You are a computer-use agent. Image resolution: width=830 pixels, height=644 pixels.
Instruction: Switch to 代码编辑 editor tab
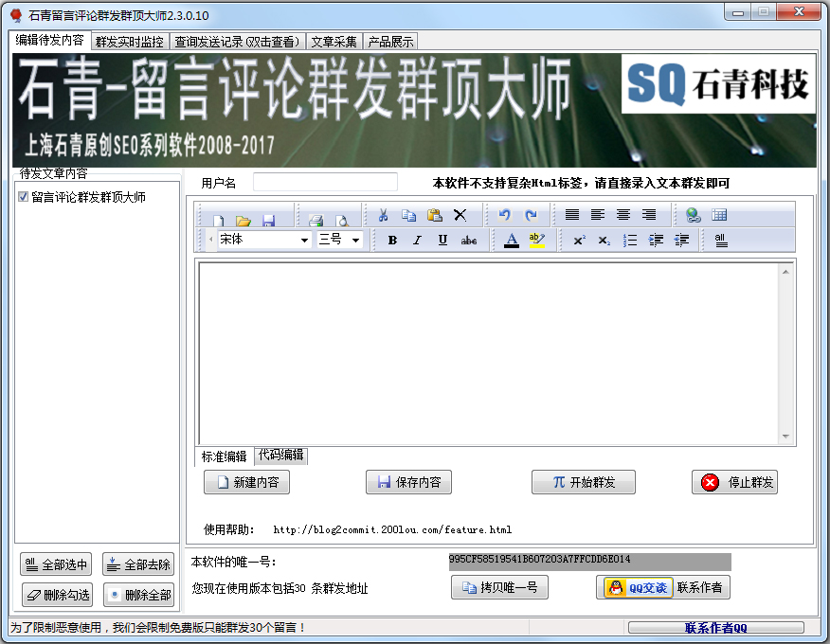280,456
